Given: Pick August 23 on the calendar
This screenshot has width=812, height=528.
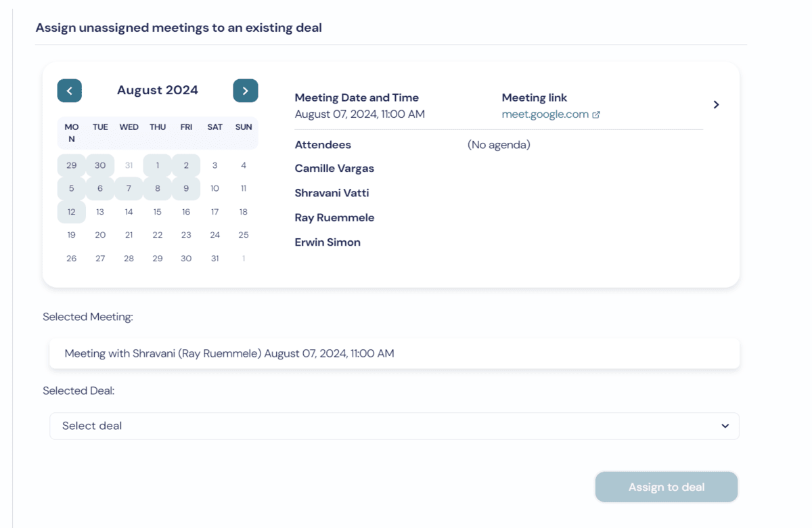Looking at the screenshot, I should tap(186, 235).
